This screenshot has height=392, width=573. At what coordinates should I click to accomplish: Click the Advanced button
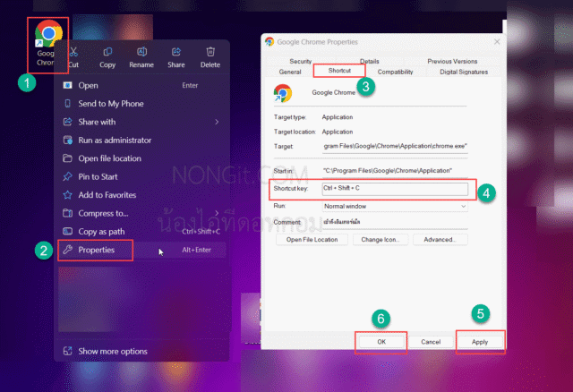440,240
